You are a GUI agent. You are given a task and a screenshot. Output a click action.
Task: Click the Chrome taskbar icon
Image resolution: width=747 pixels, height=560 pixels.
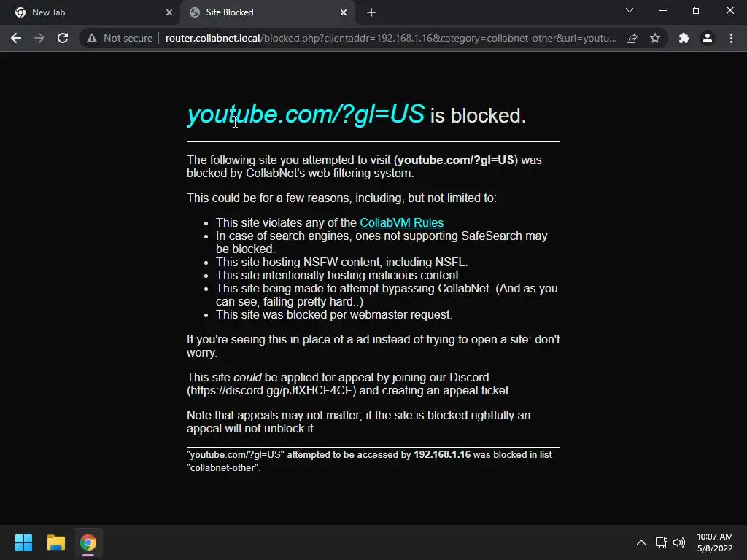click(x=88, y=542)
